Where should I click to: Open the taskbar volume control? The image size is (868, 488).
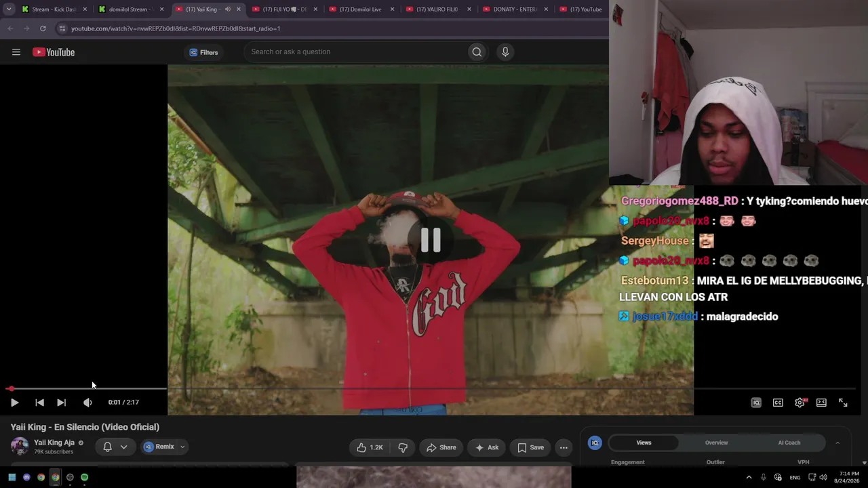[823, 477]
